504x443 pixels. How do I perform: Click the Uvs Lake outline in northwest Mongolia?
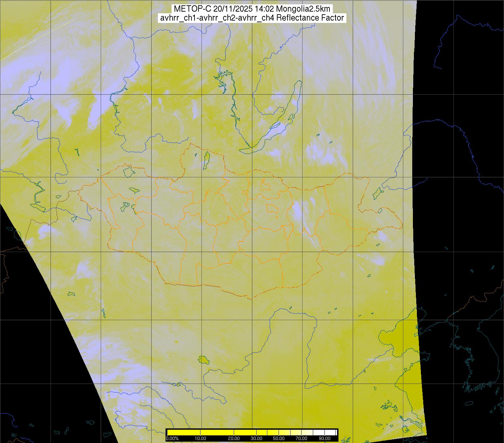click(129, 172)
